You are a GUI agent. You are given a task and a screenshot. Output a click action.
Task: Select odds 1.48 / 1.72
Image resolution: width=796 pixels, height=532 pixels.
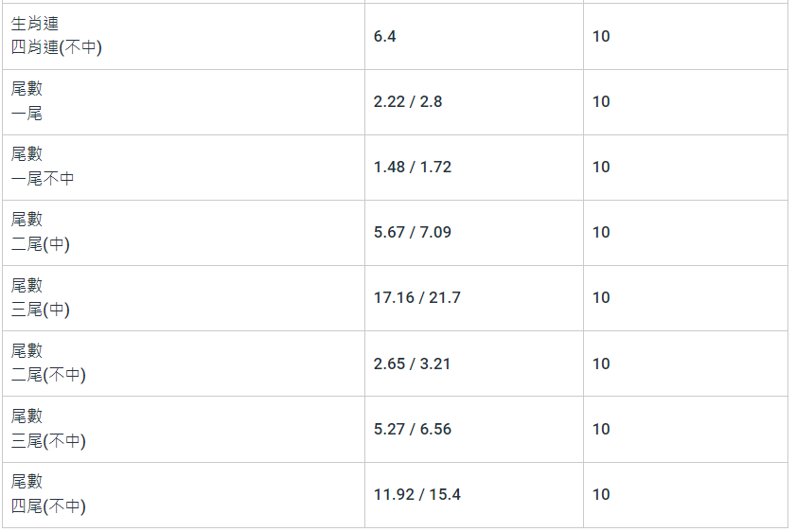click(x=413, y=167)
